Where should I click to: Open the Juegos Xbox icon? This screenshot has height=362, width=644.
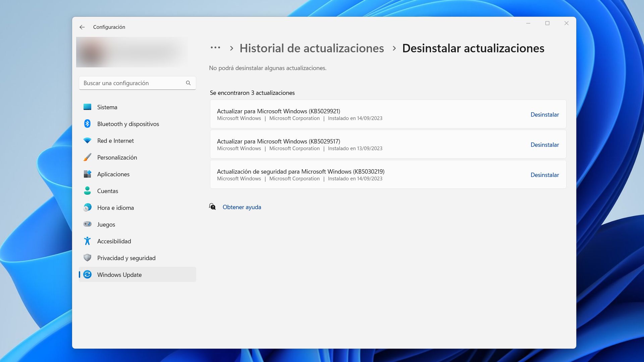tap(87, 224)
